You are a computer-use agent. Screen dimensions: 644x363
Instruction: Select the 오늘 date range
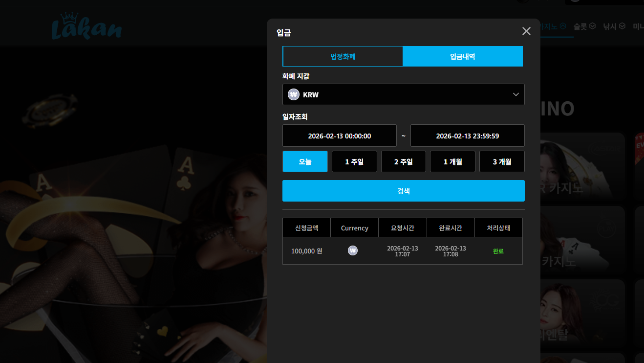305,161
